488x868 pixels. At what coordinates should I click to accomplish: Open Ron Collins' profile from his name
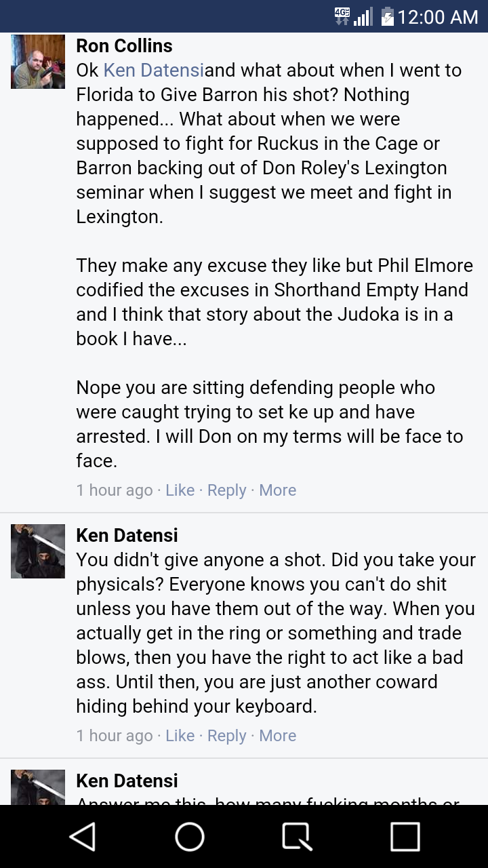tap(124, 46)
